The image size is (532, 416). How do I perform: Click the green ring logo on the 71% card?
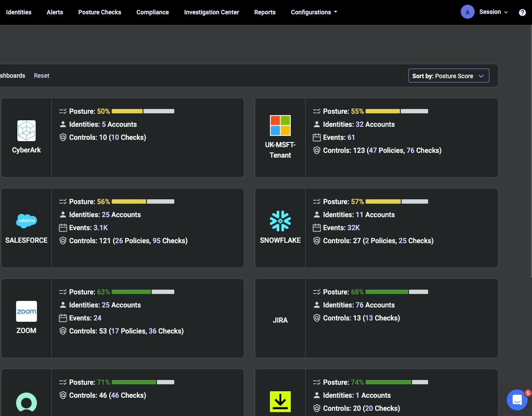click(x=27, y=402)
